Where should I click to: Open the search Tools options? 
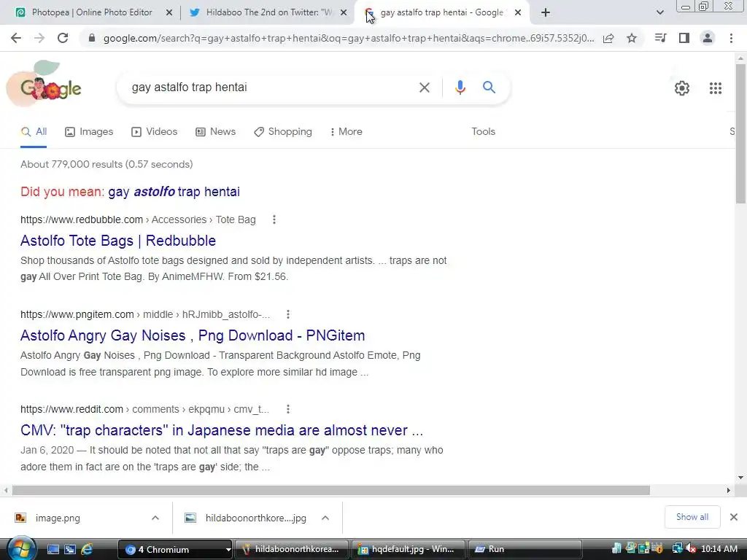pos(483,132)
